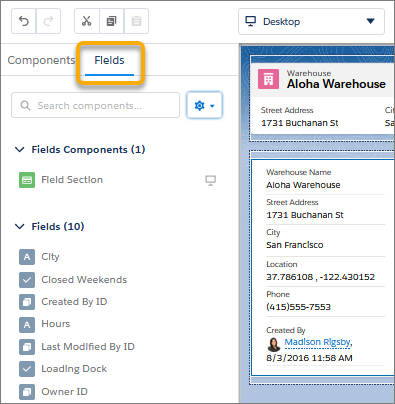Click the Undo arrow icon

tap(24, 21)
